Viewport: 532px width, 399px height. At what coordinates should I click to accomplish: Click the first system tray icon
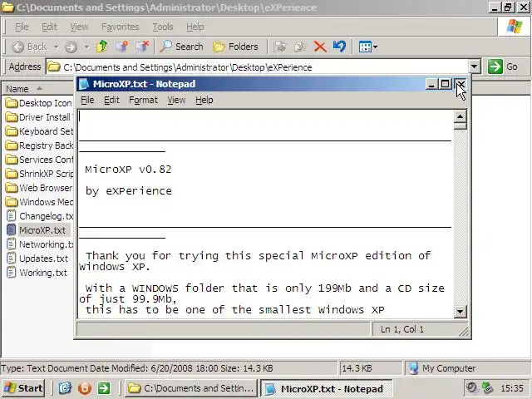click(471, 387)
